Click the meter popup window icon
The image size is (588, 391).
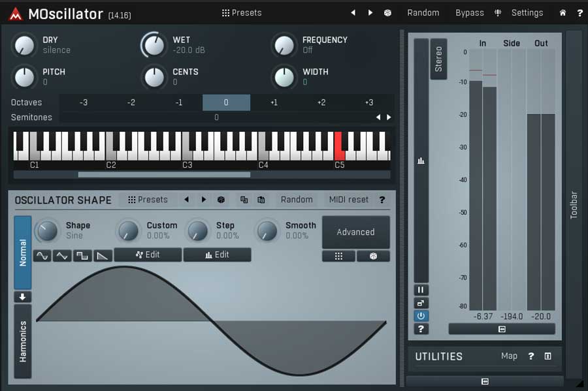point(421,303)
